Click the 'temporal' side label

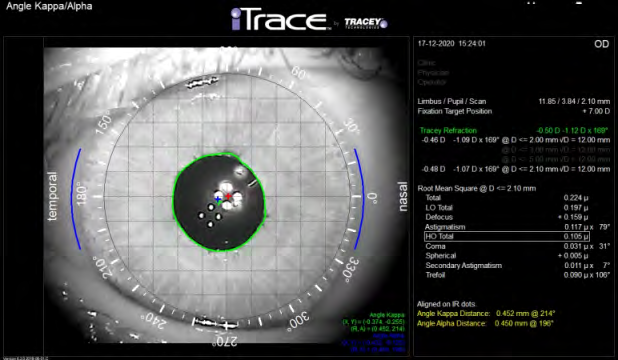coord(52,196)
